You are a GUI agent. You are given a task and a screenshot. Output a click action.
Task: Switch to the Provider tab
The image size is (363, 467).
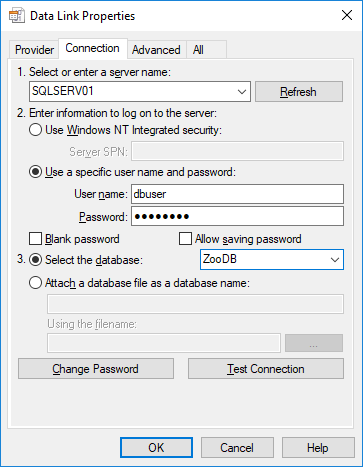point(34,50)
